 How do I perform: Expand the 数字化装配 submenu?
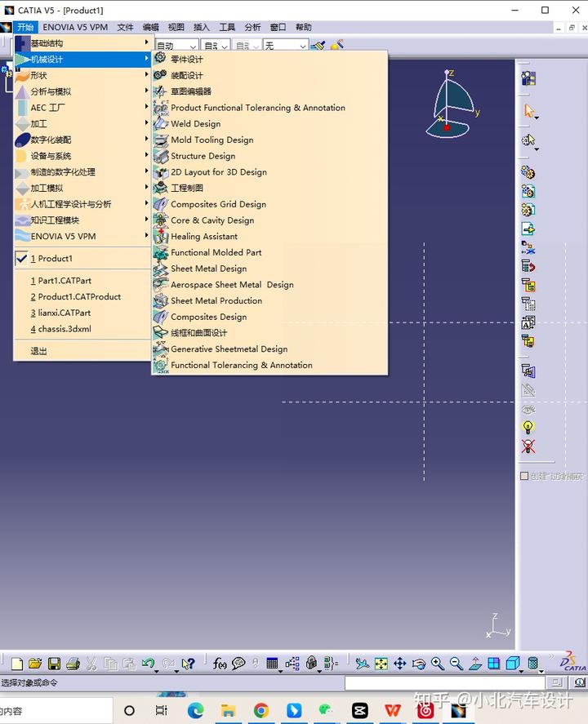click(82, 140)
